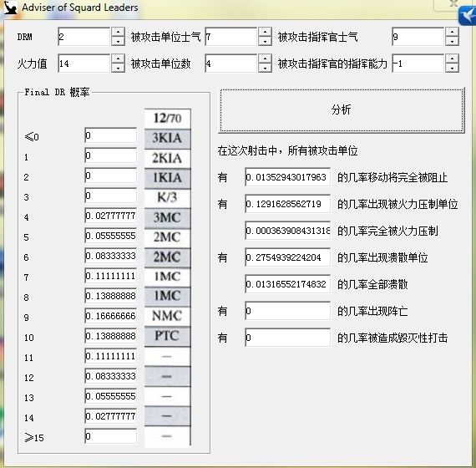Decrease the DRM value with down arrow

tap(118, 41)
